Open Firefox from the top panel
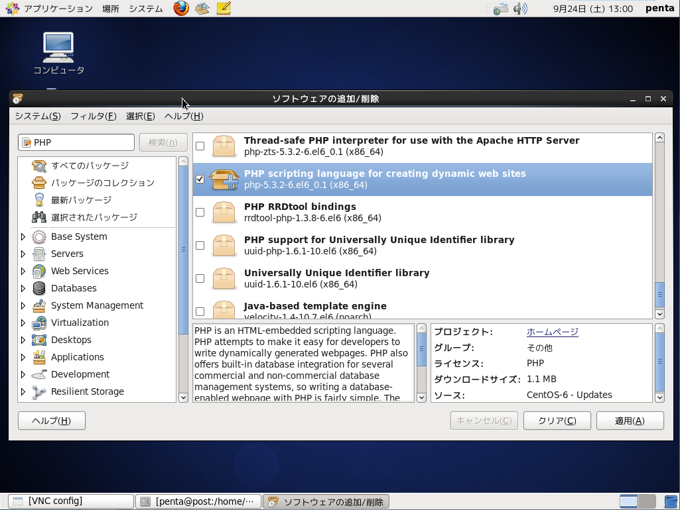Screen dimensions: 680x510 point(181,8)
